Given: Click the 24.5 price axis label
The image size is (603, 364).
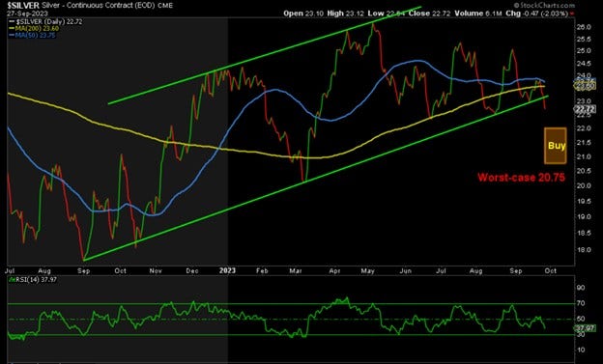Looking at the screenshot, I should tap(584, 64).
